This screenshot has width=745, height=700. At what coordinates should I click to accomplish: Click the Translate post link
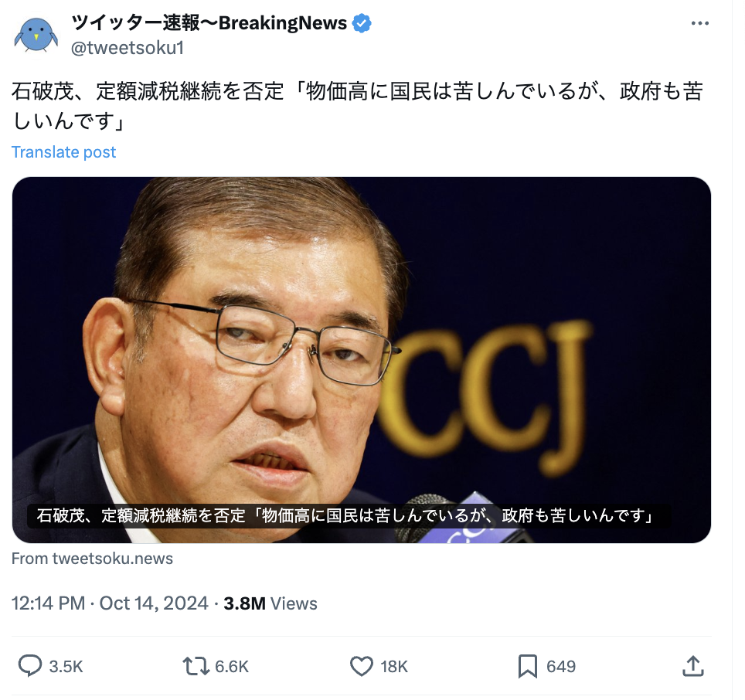(x=63, y=152)
